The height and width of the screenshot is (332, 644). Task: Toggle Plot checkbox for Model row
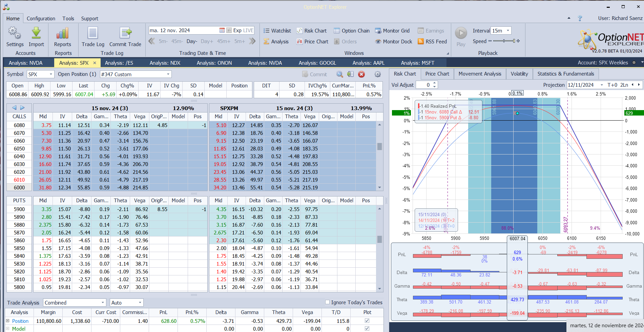tap(367, 329)
